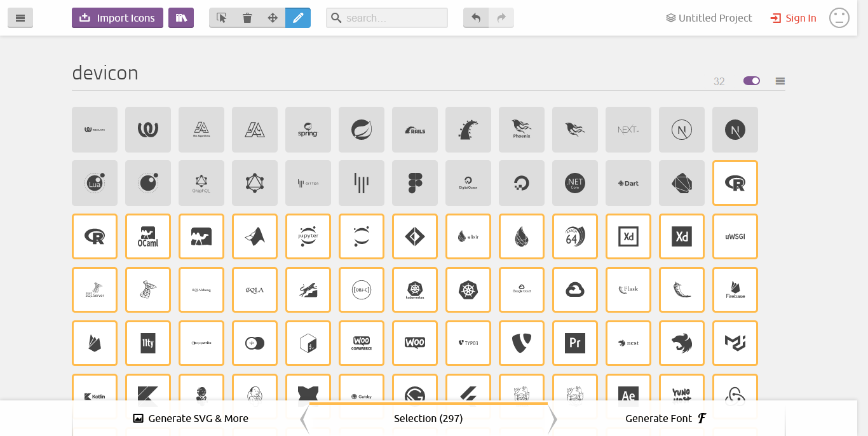Deselect the Git diamond icon
868x436 pixels.
pos(415,236)
